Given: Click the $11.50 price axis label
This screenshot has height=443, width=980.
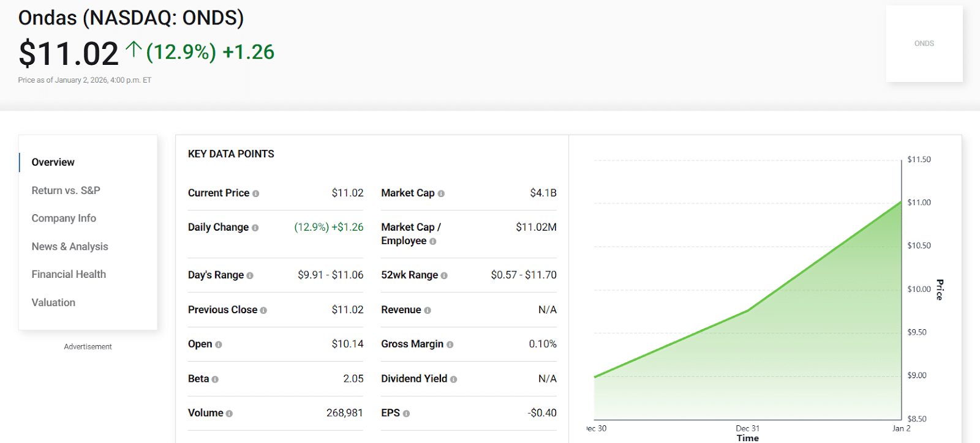Looking at the screenshot, I should pos(919,160).
